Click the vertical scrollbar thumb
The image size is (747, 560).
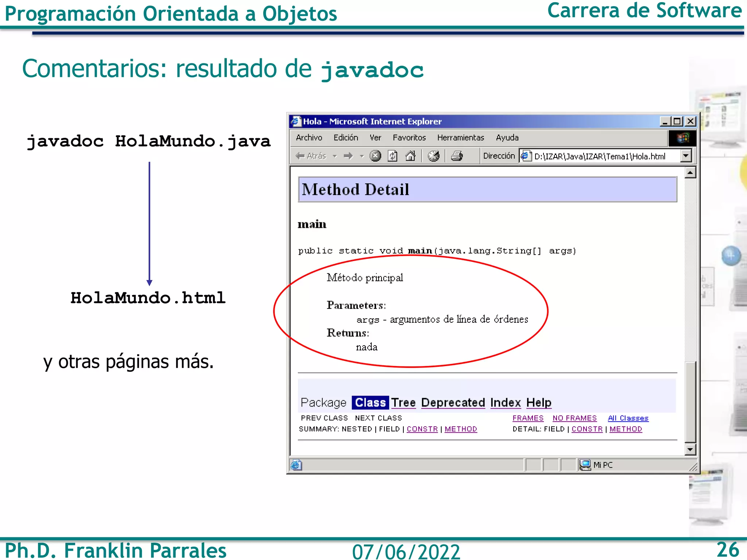click(x=690, y=402)
